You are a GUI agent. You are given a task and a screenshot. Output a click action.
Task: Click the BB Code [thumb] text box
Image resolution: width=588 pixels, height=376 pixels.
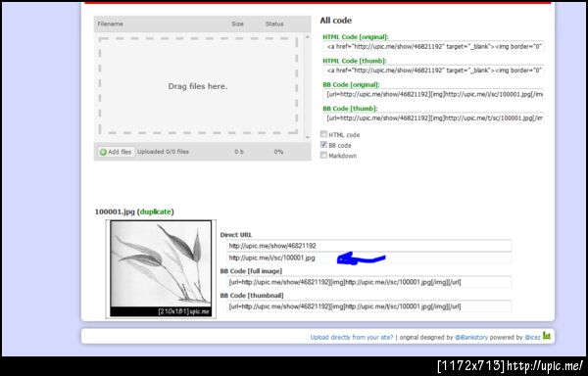433,117
